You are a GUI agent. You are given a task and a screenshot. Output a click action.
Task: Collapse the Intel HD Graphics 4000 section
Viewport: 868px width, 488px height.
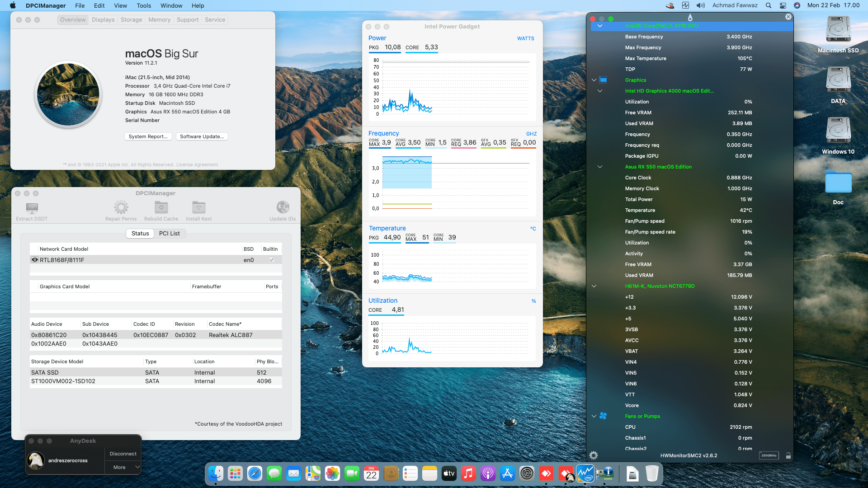(x=600, y=91)
